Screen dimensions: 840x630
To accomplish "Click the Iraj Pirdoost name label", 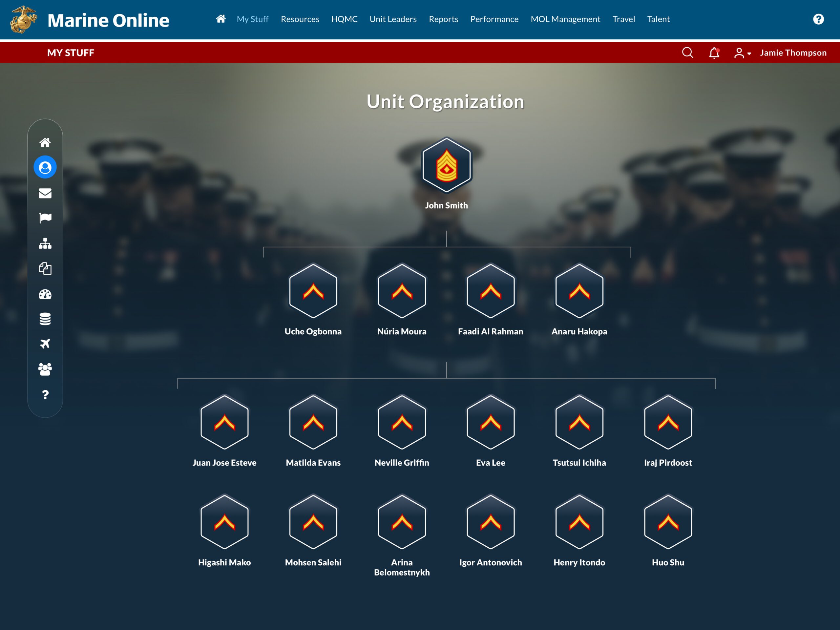I will click(668, 463).
